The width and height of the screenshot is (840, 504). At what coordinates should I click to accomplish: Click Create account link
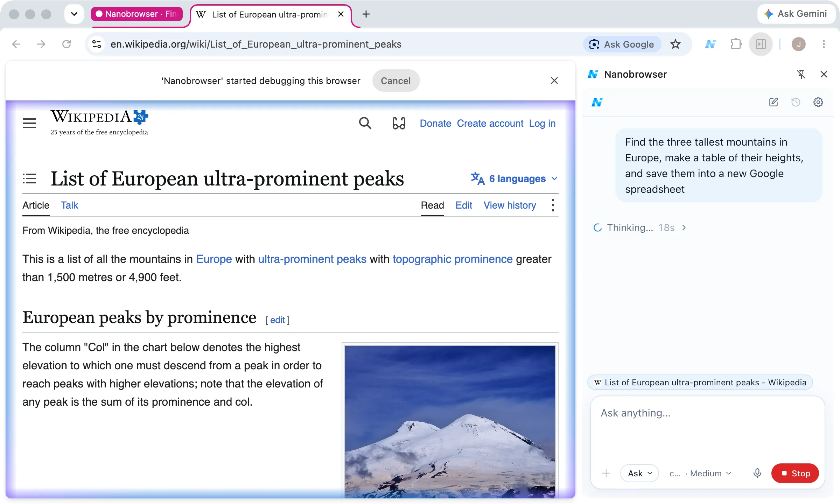(x=490, y=123)
